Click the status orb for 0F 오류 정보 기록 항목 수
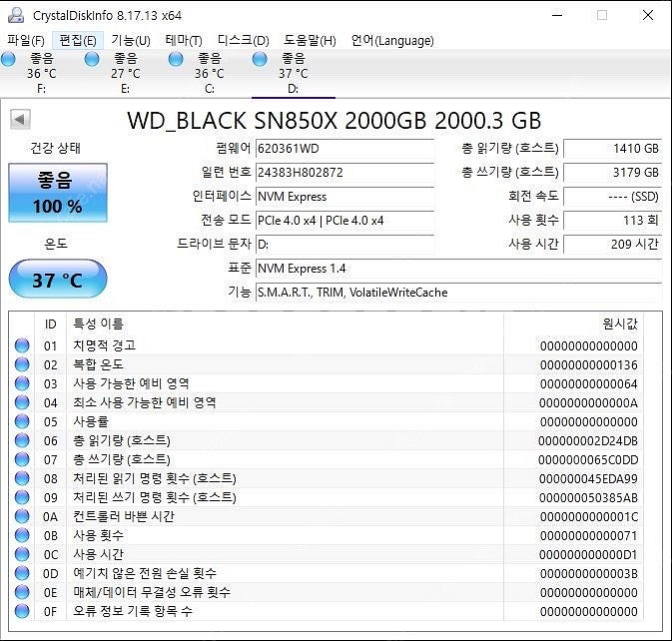Image resolution: width=672 pixels, height=641 pixels. tap(22, 611)
